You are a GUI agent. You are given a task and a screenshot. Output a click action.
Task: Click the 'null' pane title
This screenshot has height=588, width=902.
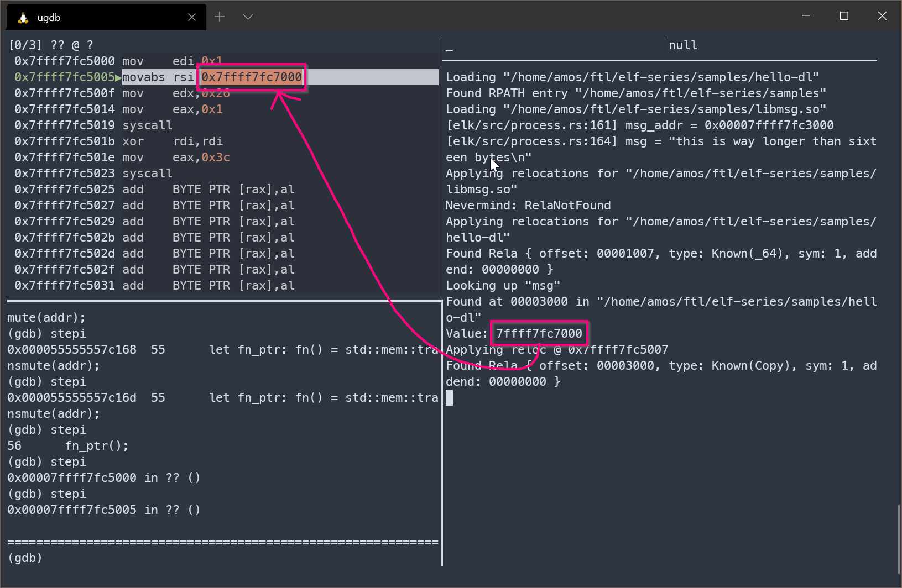tap(683, 45)
